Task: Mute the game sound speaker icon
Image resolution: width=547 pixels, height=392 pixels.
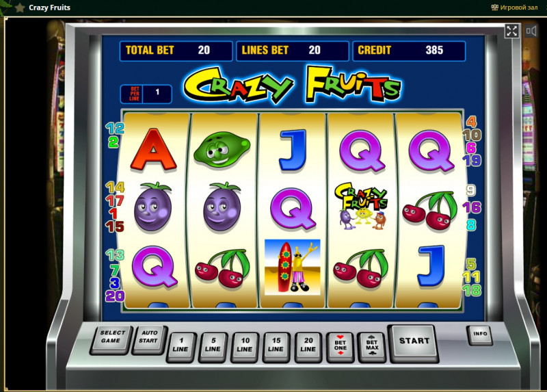Action: (531, 31)
